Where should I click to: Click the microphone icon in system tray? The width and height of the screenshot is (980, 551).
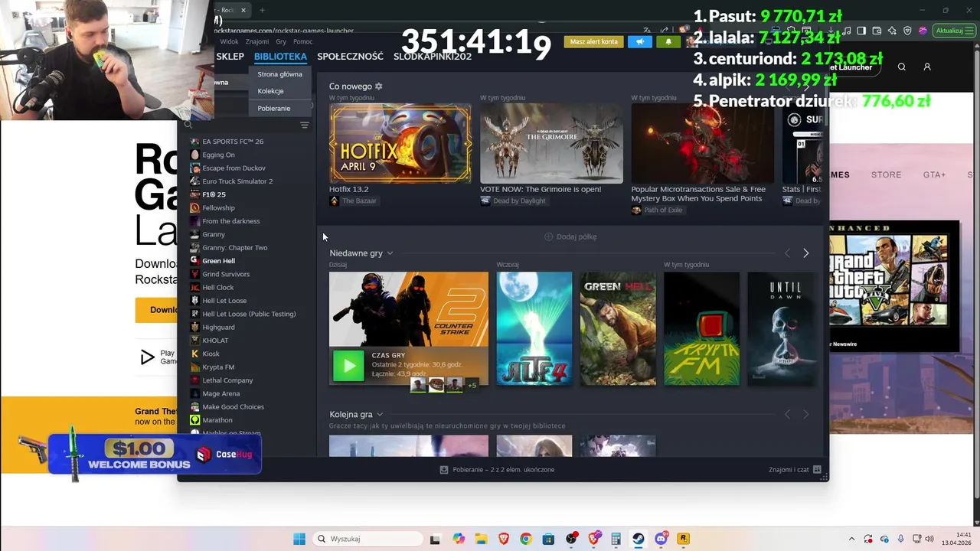click(x=901, y=539)
